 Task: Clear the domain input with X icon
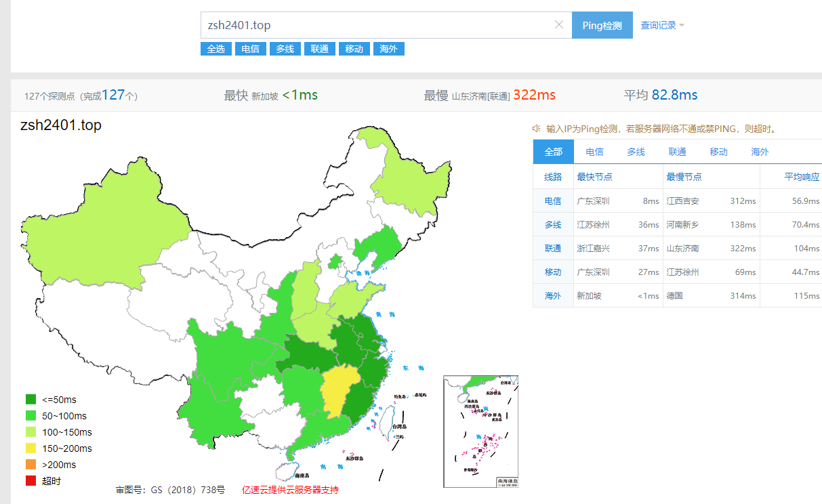[x=559, y=25]
